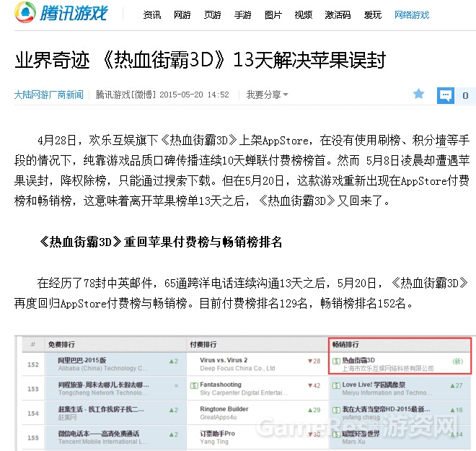476x451 pixels.
Task: Click the paid badge beside Love Live! 学园偶像祭
Action: (336, 386)
